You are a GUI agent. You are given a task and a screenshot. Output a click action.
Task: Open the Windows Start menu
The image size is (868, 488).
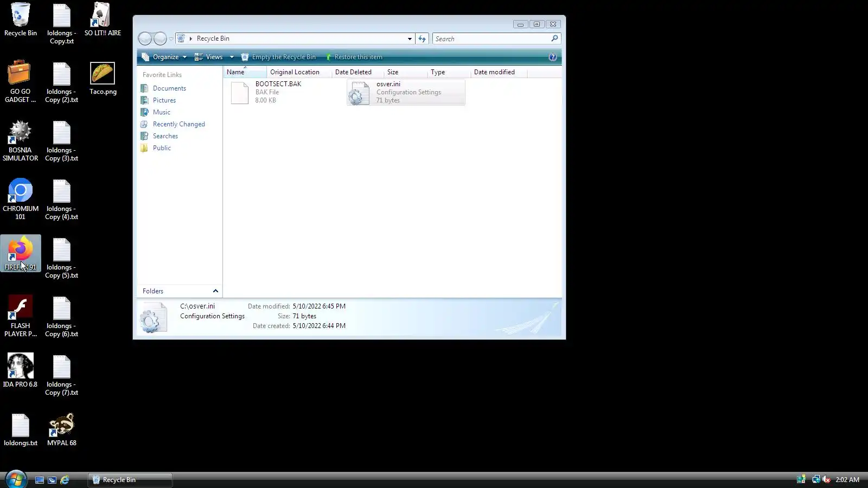click(15, 479)
